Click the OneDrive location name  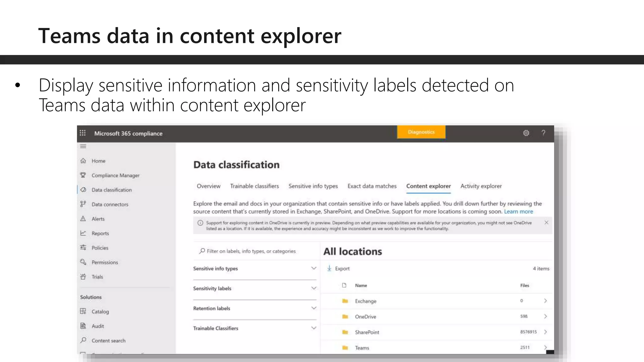pos(365,316)
